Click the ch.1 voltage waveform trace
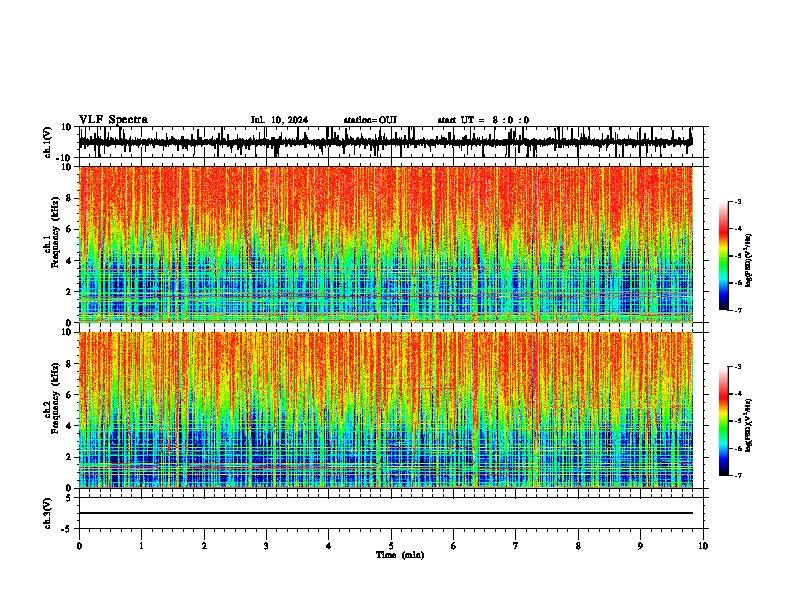 click(x=385, y=142)
